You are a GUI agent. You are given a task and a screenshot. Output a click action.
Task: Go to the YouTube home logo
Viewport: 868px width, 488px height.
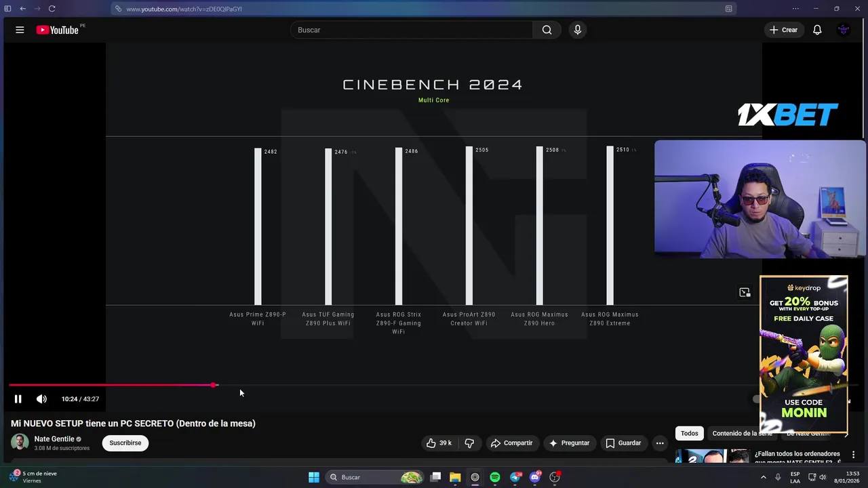tap(58, 30)
